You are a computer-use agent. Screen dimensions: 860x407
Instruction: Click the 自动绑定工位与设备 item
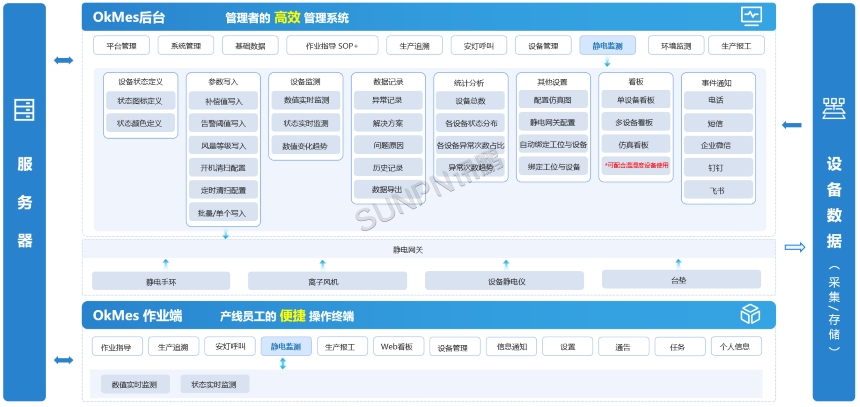553,144
